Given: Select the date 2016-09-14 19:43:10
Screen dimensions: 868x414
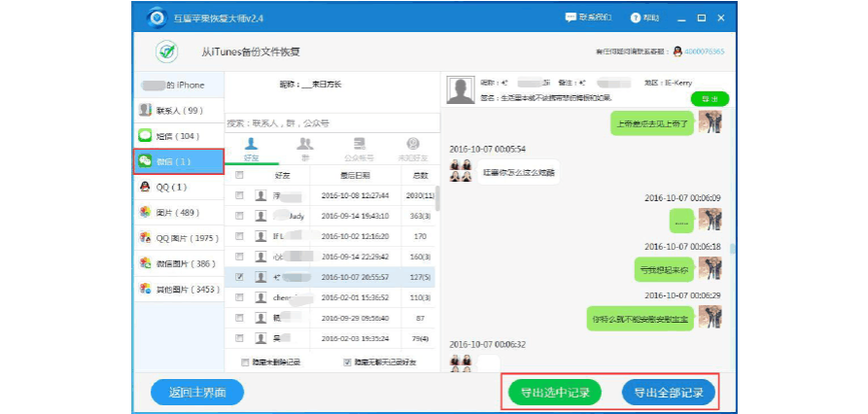Looking at the screenshot, I should point(355,216).
